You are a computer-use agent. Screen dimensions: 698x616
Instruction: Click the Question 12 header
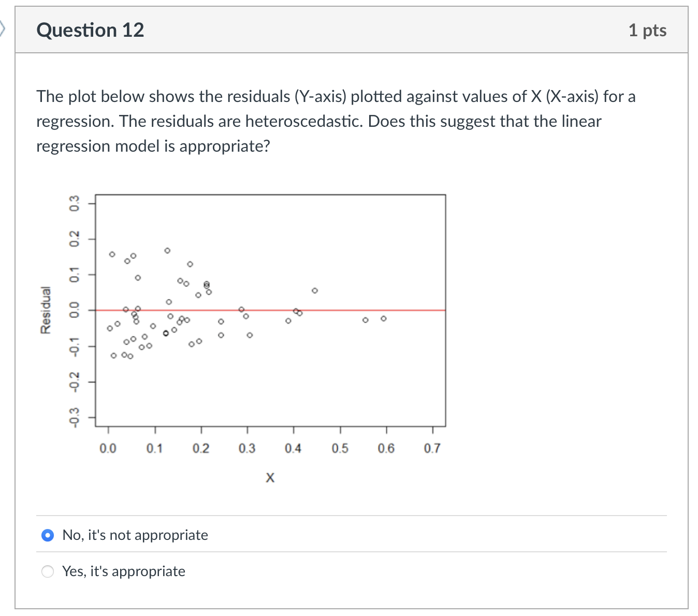90,30
